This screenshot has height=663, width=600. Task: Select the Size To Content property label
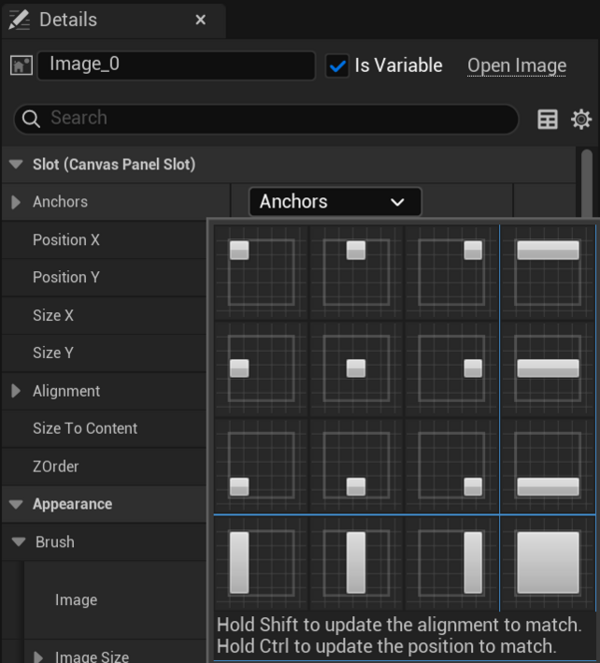click(85, 428)
